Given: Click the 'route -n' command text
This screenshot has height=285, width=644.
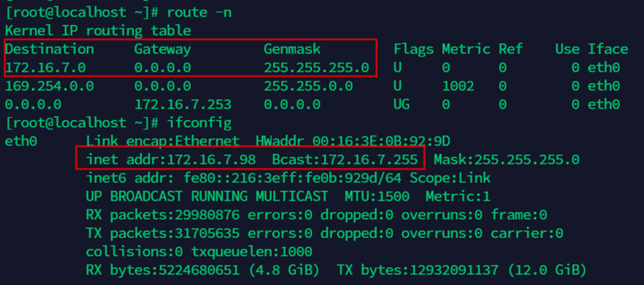Looking at the screenshot, I should pos(199,13).
